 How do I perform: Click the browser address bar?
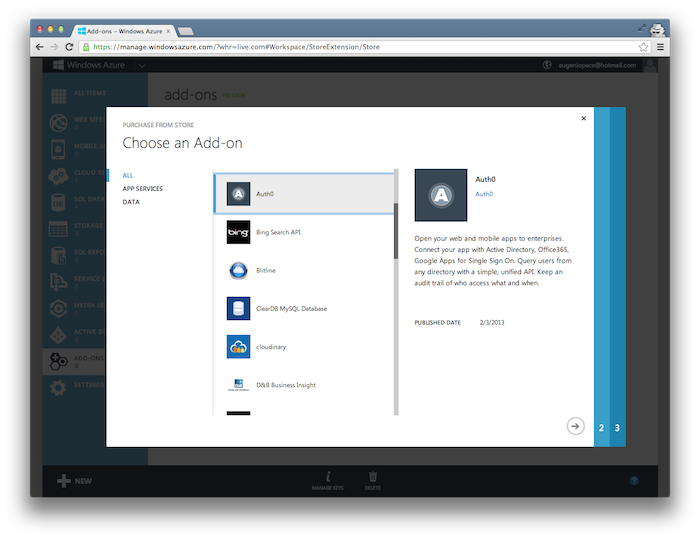[364, 47]
